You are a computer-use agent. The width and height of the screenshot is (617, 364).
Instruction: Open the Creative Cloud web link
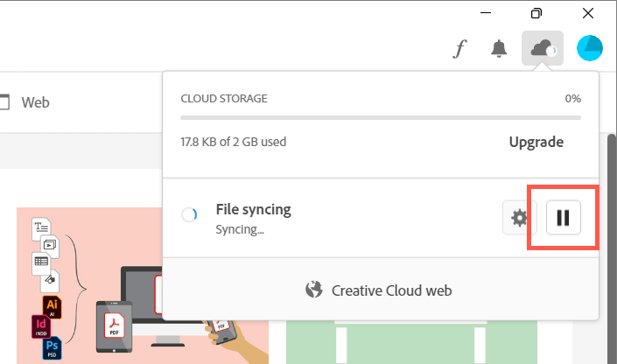point(378,290)
